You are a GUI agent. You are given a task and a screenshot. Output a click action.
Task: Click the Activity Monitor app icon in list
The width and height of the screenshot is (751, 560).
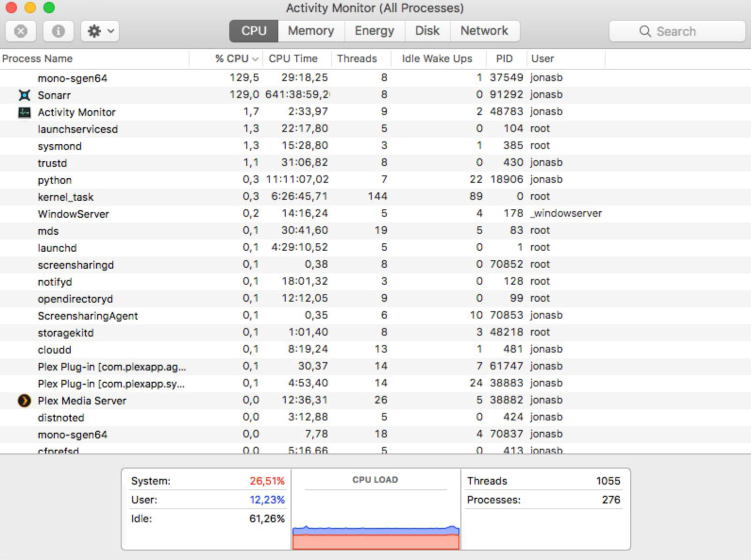click(x=24, y=112)
